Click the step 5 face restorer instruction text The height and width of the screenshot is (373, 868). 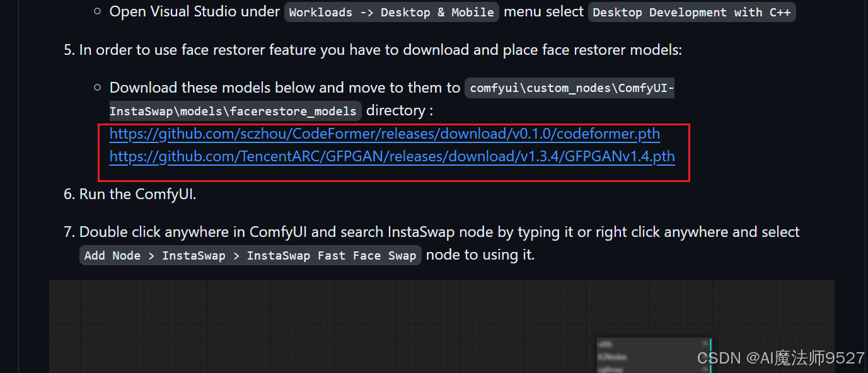381,50
